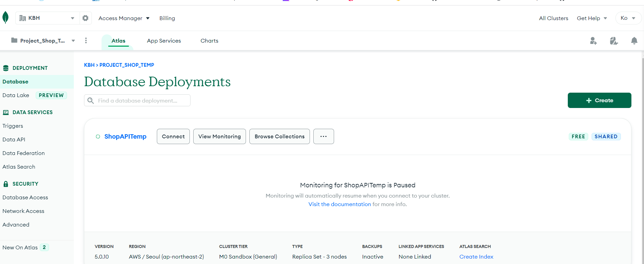This screenshot has height=264, width=644.
Task: Open the Billing menu item
Action: (167, 18)
